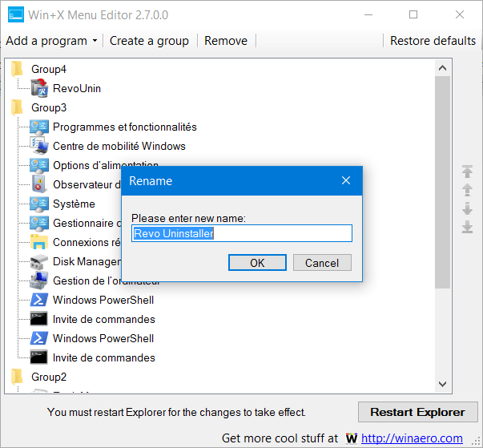Minimize the Win+X Menu Editor window
Screen dimensions: 483x448
(x=368, y=14)
